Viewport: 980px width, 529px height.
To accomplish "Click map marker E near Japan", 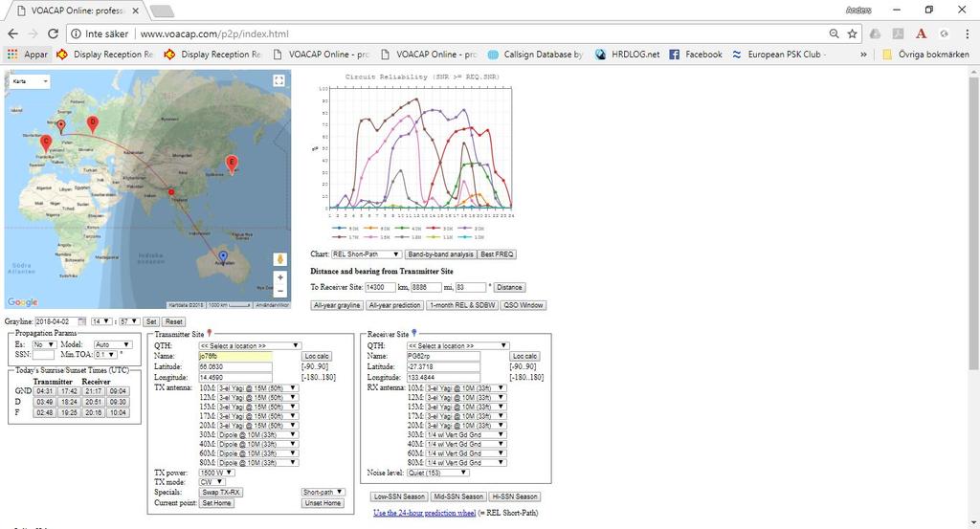I will 232,165.
